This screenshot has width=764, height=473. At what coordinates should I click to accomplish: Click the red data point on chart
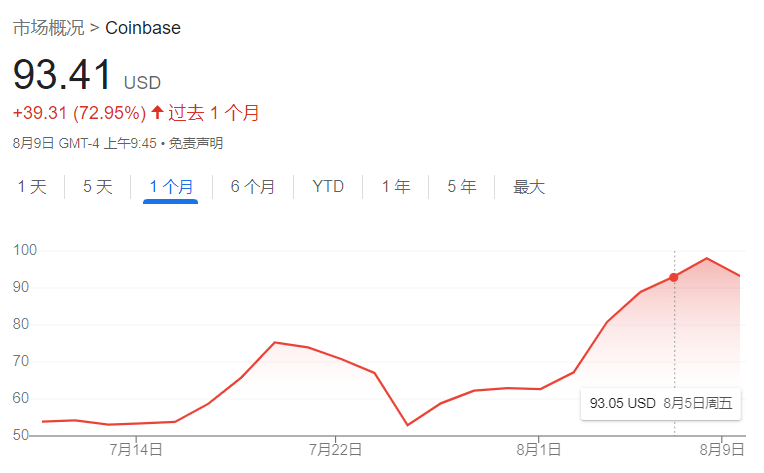(673, 277)
